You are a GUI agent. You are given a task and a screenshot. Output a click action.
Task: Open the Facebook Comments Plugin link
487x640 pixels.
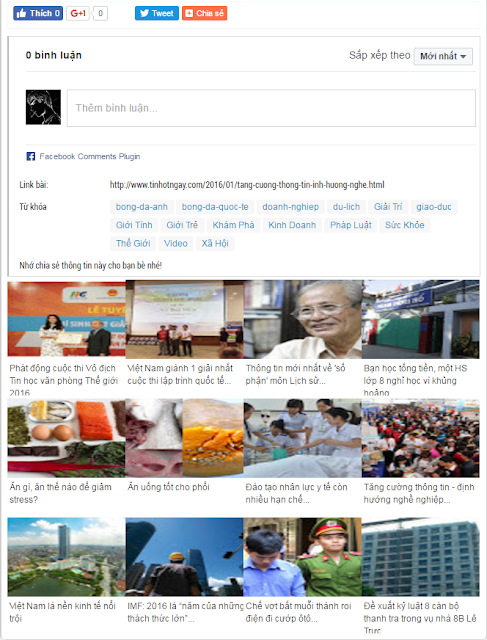[89, 156]
